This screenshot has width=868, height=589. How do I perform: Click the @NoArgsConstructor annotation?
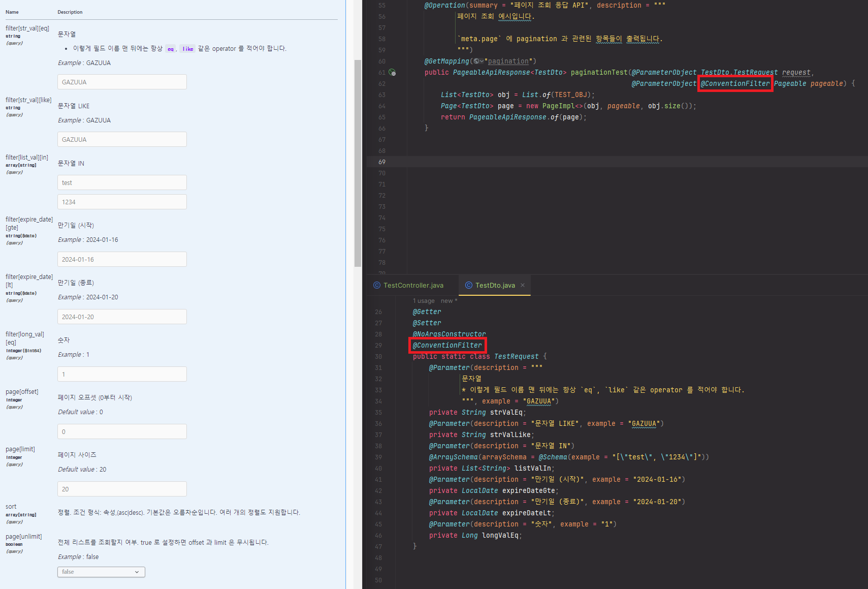[449, 334]
